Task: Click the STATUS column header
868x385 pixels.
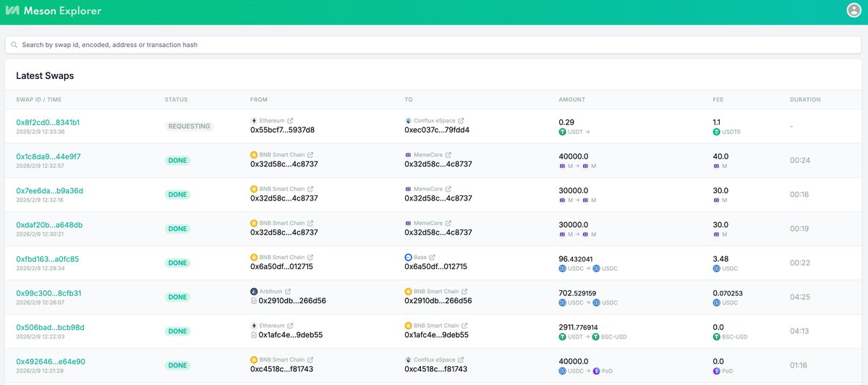Action: click(x=176, y=99)
